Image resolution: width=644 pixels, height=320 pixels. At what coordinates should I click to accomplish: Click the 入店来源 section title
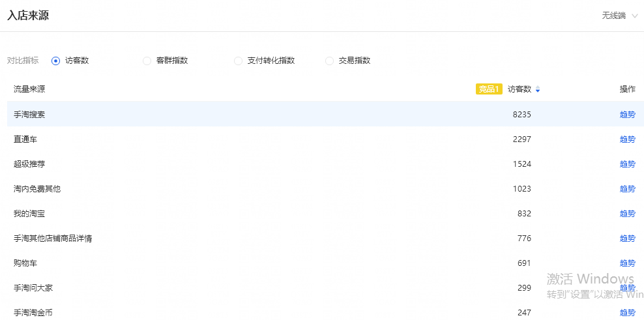[28, 16]
